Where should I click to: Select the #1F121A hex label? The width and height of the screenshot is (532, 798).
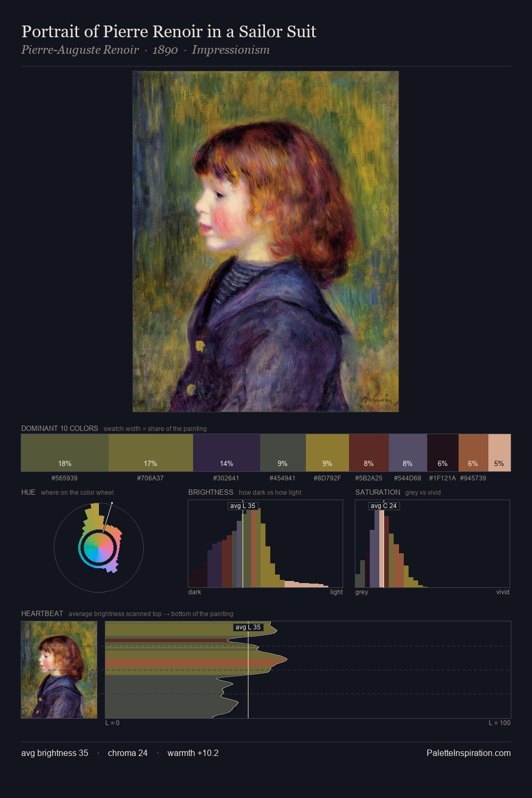[x=443, y=478]
